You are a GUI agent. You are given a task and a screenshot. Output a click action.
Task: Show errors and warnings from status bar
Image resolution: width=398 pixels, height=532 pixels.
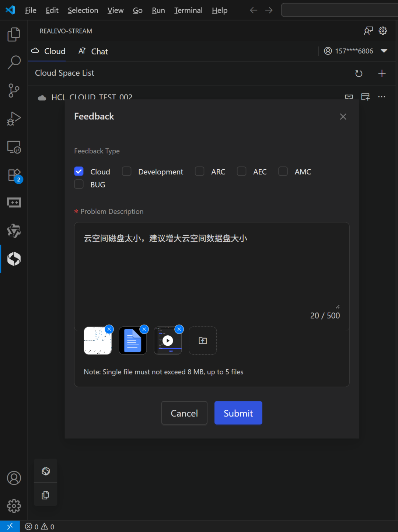click(x=40, y=526)
